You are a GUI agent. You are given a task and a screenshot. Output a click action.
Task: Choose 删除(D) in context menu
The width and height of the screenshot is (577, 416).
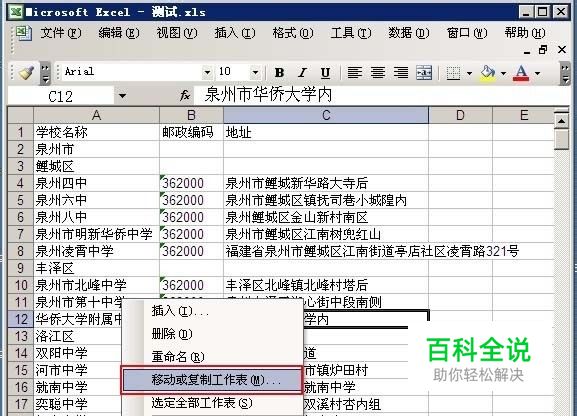212,334
